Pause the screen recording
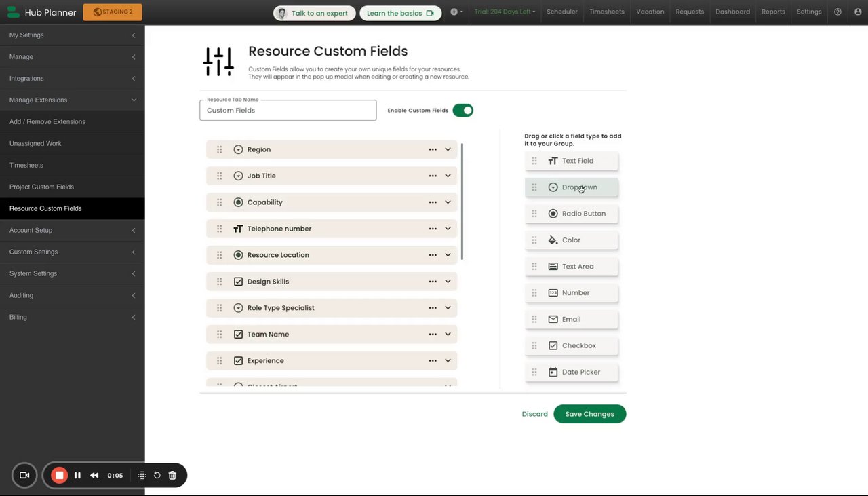The width and height of the screenshot is (868, 496). 77,476
